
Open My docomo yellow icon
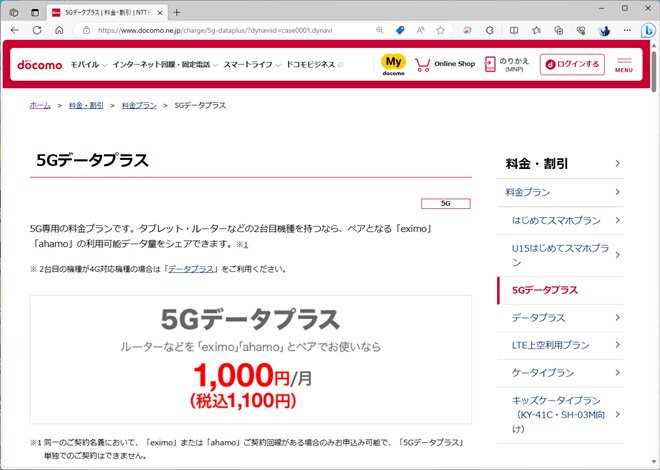394,64
